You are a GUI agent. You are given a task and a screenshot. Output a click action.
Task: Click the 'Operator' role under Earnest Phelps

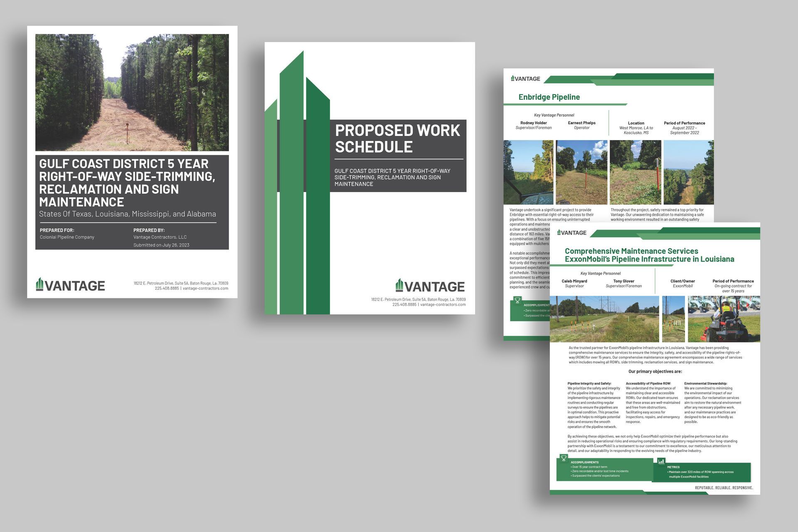(x=582, y=128)
